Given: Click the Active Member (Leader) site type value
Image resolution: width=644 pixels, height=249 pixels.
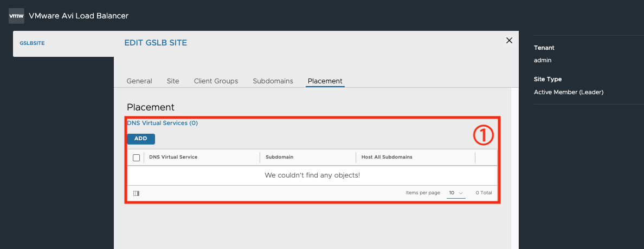Looking at the screenshot, I should 569,93.
